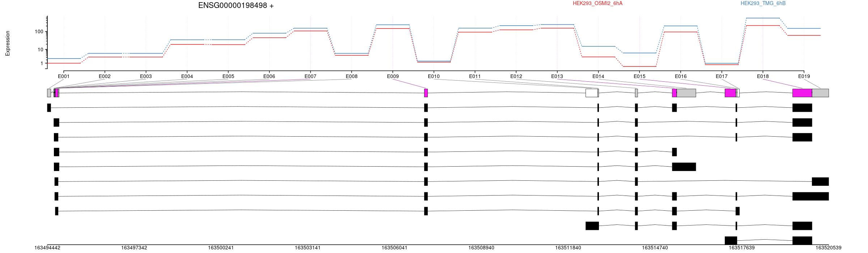Screen dimensions: 868x253
Task: Click the y-axis tick value 100
Action: [x=39, y=32]
